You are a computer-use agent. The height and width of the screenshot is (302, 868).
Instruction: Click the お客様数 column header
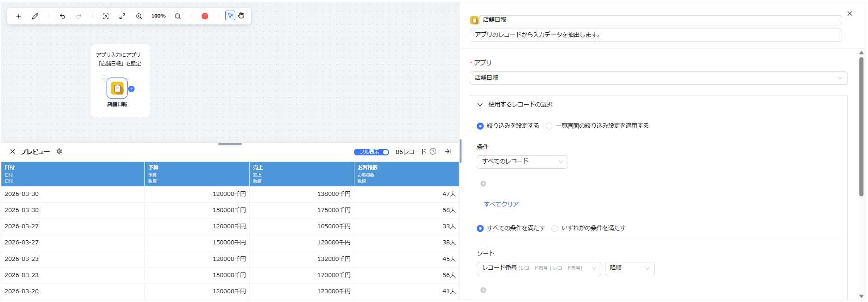coord(407,174)
